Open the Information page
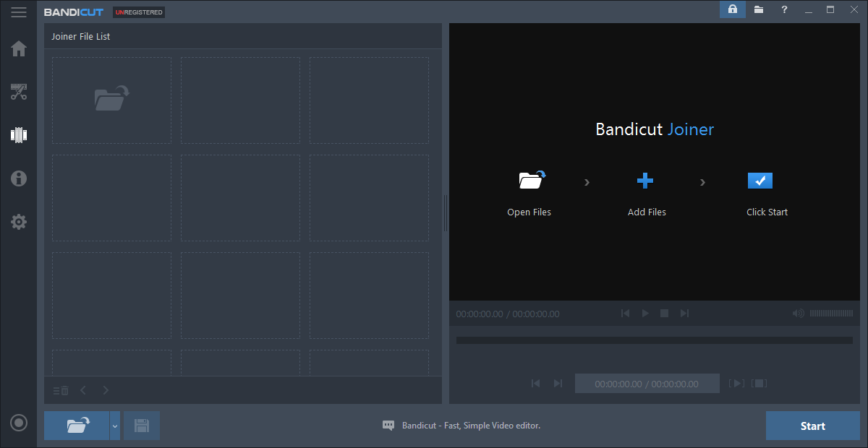Screen dimensions: 868x448 pyautogui.click(x=19, y=178)
